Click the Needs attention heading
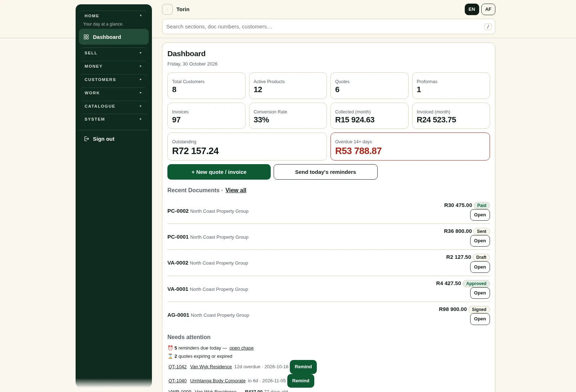Viewport: 576px width, 392px height. coord(189,337)
